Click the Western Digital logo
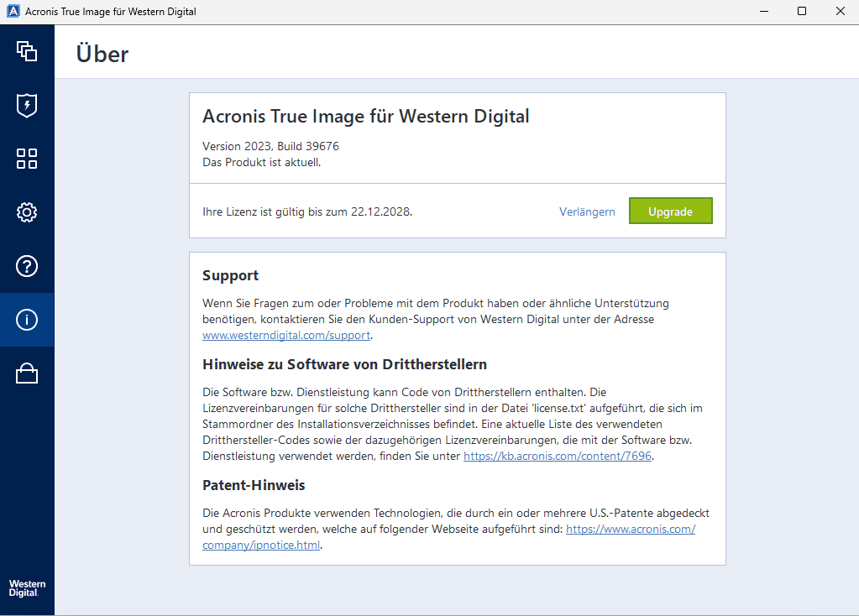Screen dimensions: 859x616 click(28, 588)
